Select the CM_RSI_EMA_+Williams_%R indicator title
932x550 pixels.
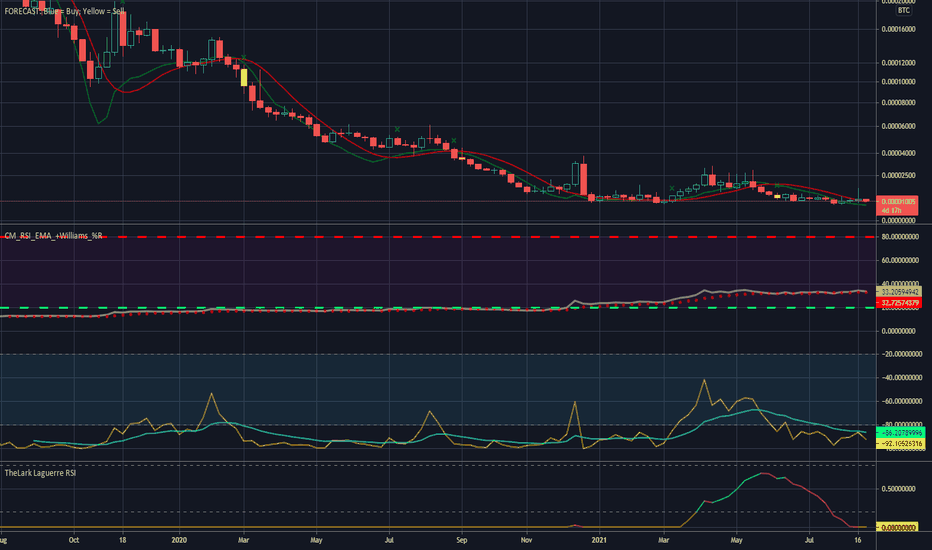tap(53, 236)
